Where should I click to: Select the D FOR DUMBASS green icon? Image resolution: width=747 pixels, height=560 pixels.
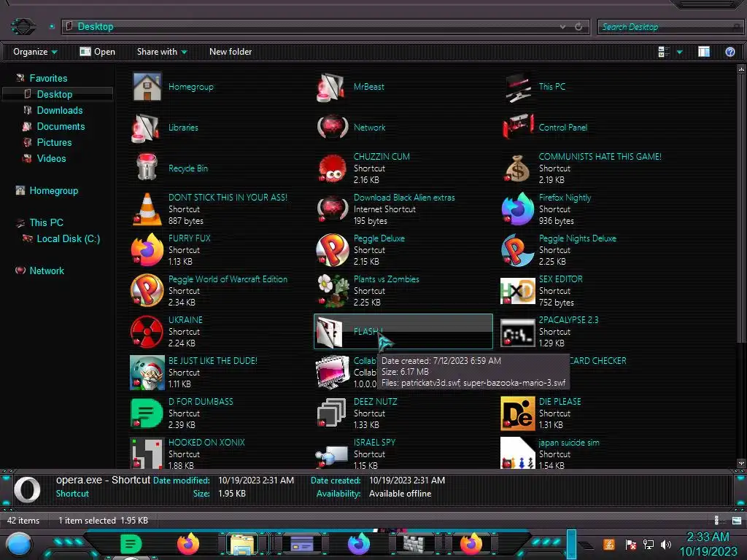[147, 413]
